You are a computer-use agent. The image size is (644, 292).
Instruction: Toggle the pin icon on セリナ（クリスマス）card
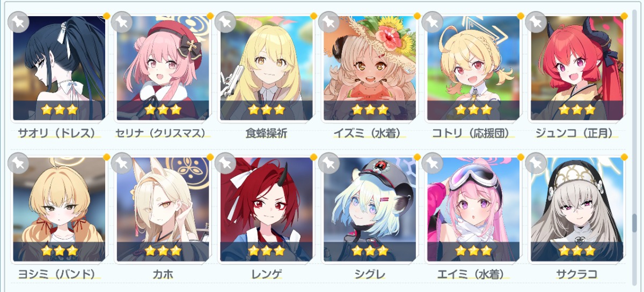click(122, 22)
